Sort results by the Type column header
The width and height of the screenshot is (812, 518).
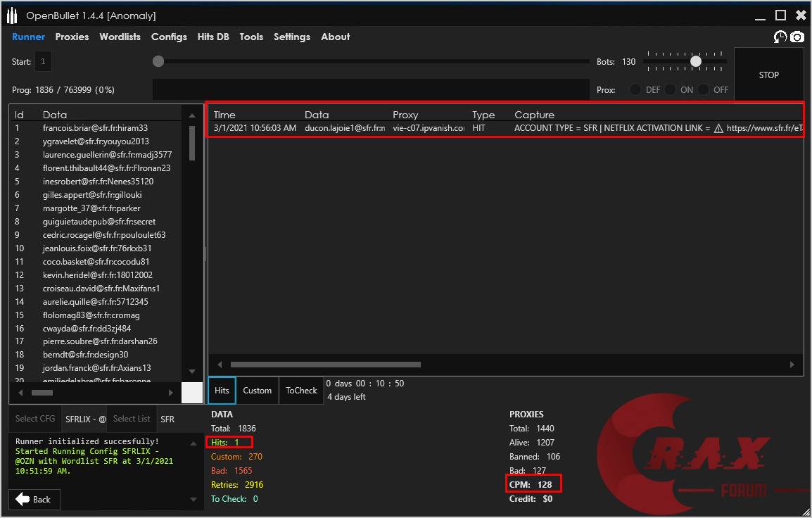tap(483, 115)
